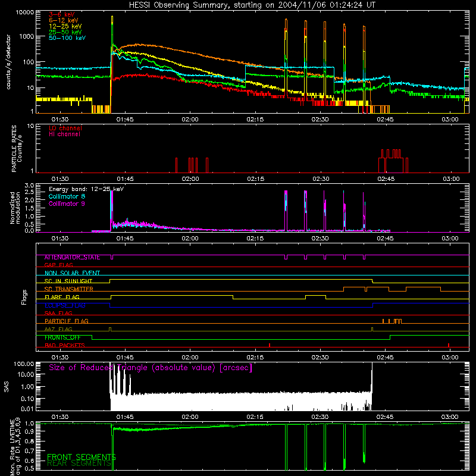
Task: Click the '02:00' tick under counts plot
Action: pyautogui.click(x=190, y=120)
